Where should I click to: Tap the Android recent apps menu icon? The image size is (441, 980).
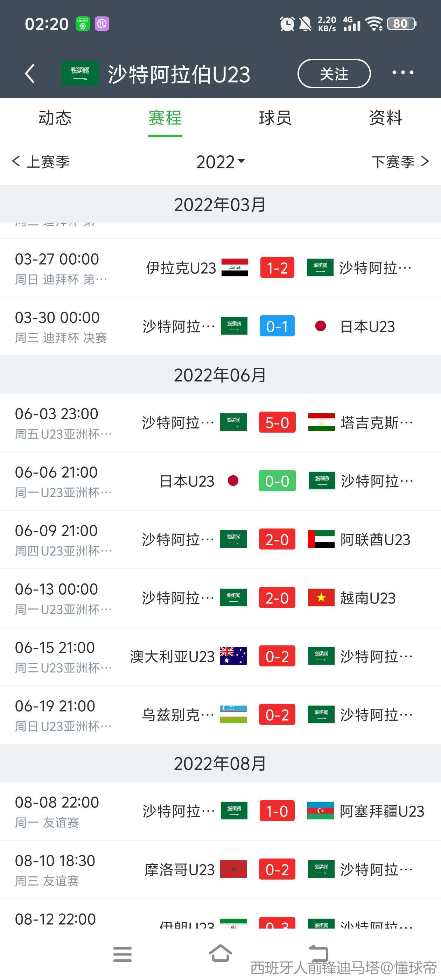point(122,954)
